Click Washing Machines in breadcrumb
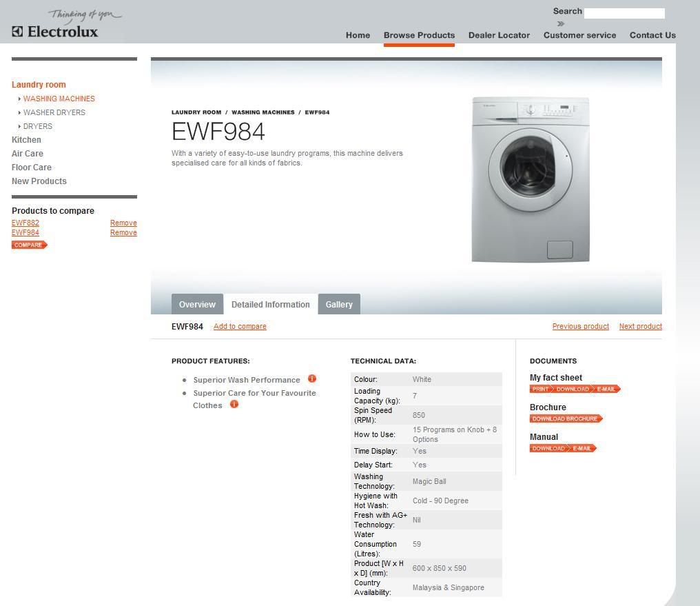 [x=263, y=112]
